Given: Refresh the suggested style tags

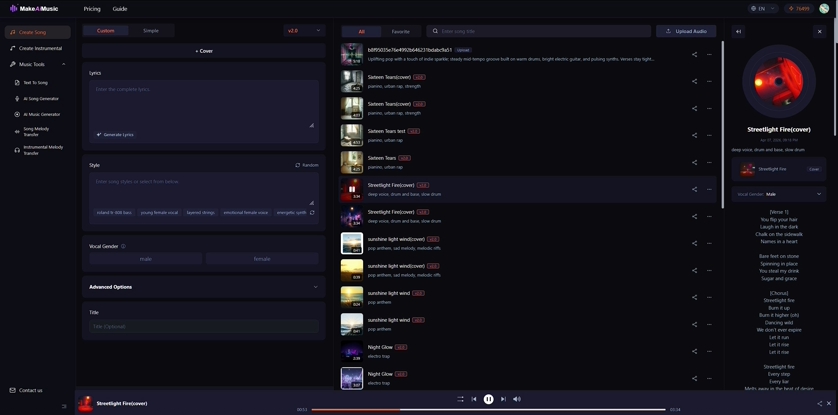Looking at the screenshot, I should pos(312,212).
